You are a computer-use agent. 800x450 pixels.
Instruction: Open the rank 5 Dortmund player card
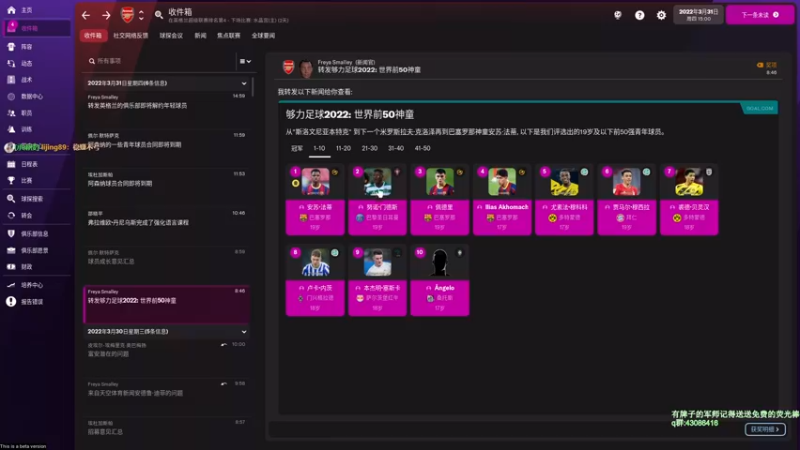(x=564, y=200)
